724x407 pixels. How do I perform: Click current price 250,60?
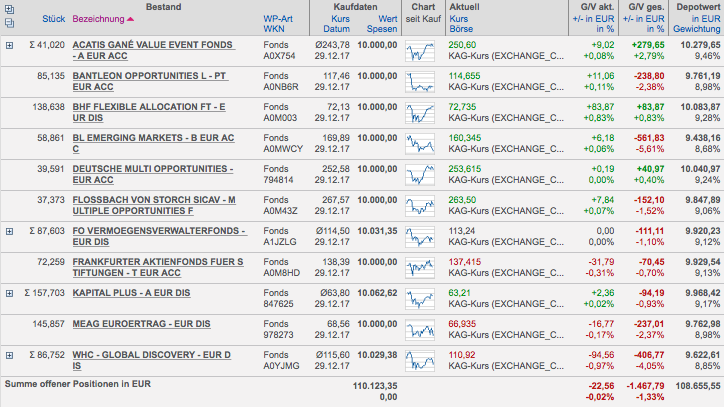(462, 45)
